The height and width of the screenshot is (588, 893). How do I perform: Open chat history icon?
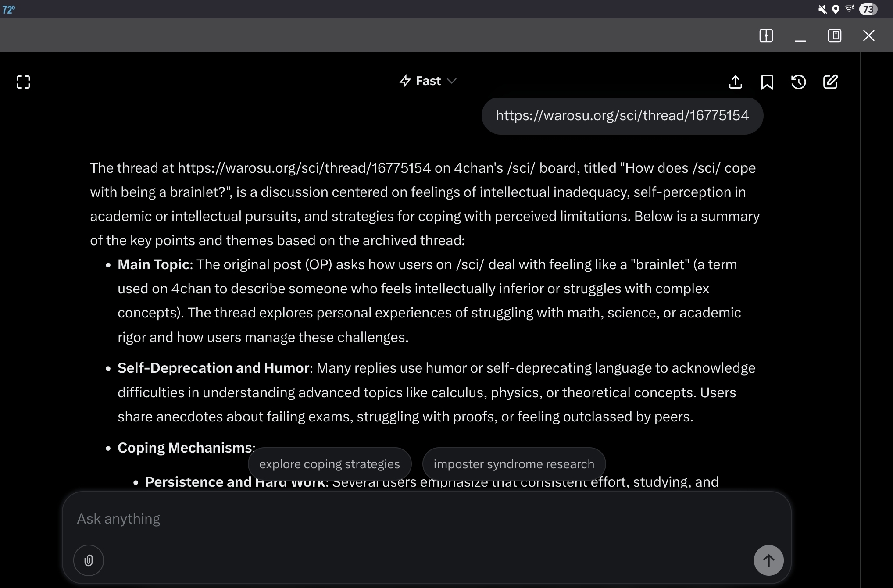coord(798,82)
